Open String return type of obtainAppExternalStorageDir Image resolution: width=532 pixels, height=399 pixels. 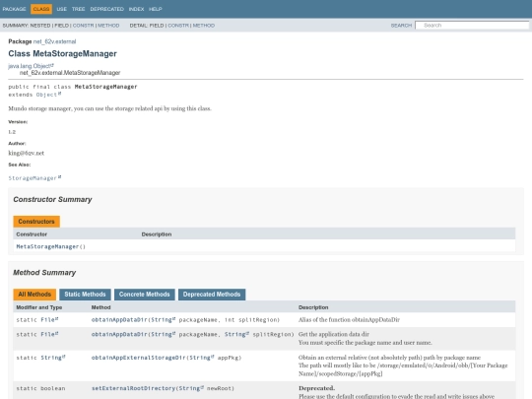[x=53, y=358]
